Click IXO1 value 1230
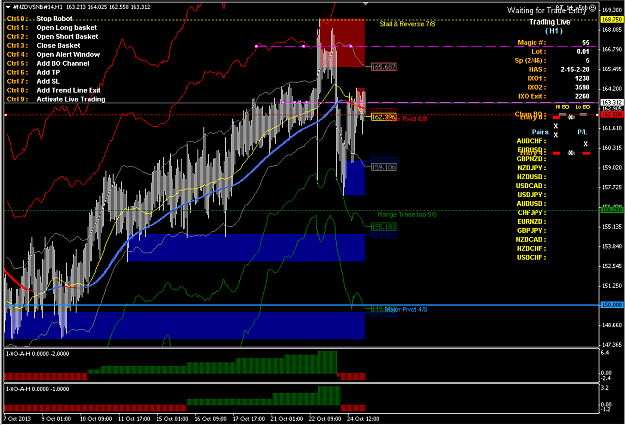625x425 pixels. point(582,79)
